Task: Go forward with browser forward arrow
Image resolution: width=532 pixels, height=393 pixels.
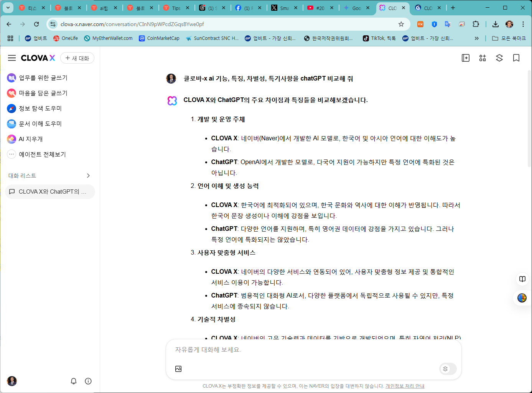Action: pyautogui.click(x=23, y=24)
